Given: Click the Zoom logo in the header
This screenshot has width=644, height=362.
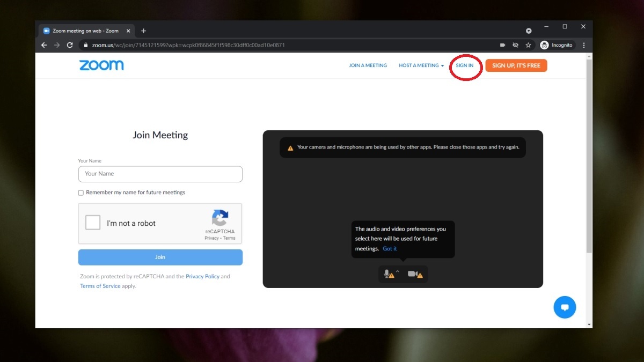Looking at the screenshot, I should [101, 65].
